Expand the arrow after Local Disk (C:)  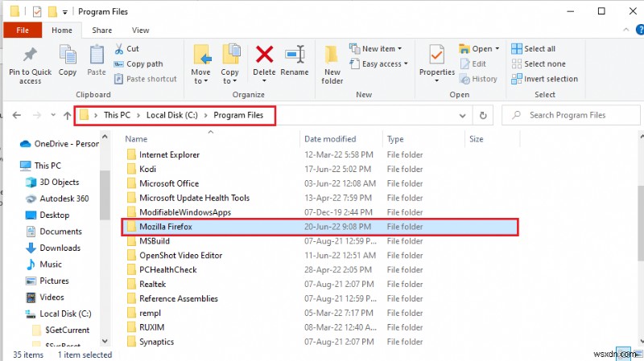205,116
